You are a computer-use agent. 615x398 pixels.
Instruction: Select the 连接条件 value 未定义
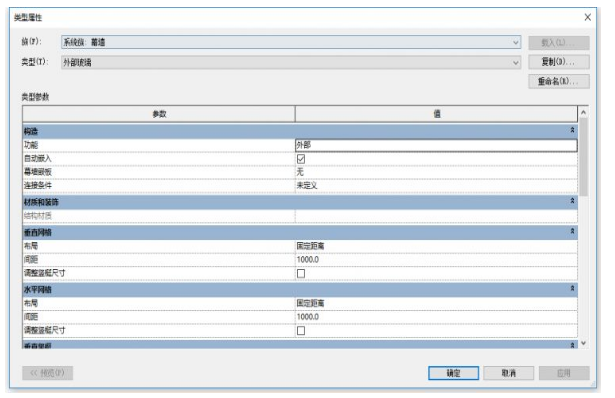pos(436,185)
